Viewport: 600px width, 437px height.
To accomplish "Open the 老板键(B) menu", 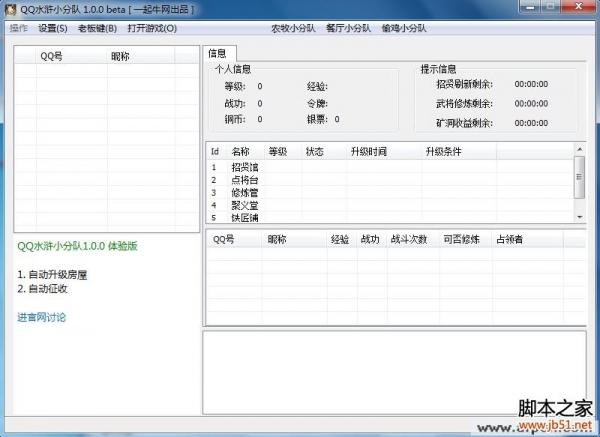I will (x=97, y=28).
